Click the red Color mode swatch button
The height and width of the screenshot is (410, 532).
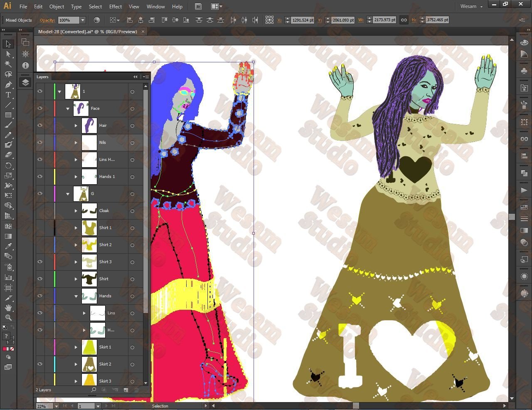(x=5, y=348)
